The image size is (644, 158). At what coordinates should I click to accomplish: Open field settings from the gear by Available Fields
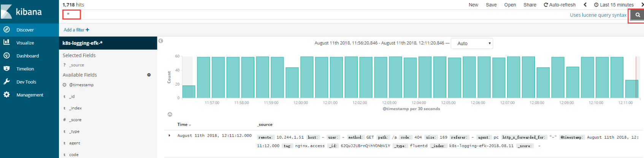[x=149, y=75]
